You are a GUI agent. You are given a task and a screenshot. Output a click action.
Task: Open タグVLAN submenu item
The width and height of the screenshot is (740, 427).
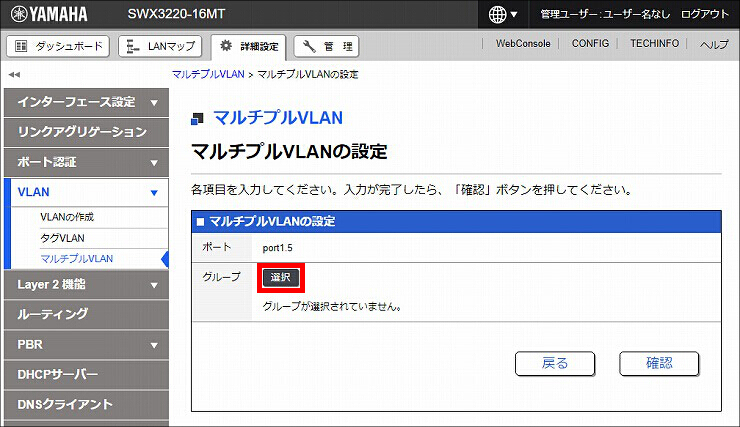(x=62, y=238)
